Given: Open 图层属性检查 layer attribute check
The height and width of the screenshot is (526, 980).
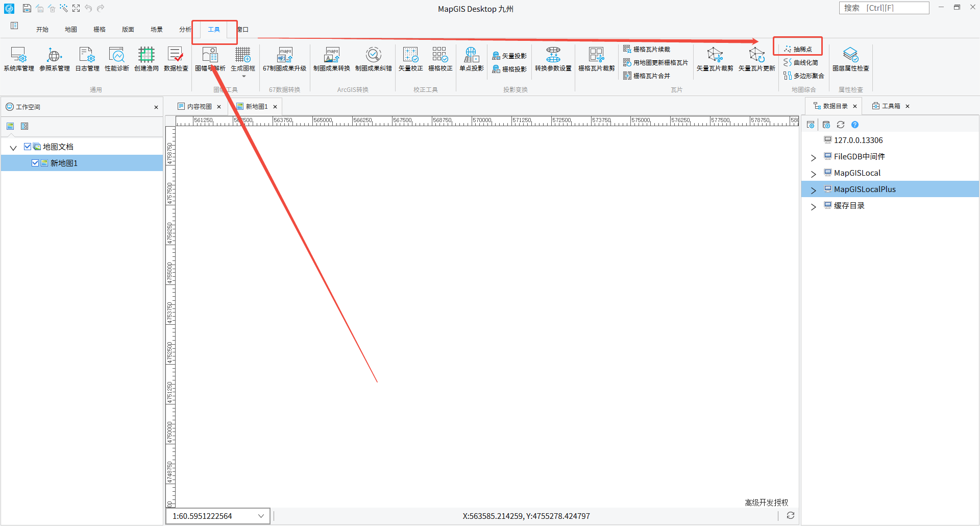Looking at the screenshot, I should tap(851, 59).
